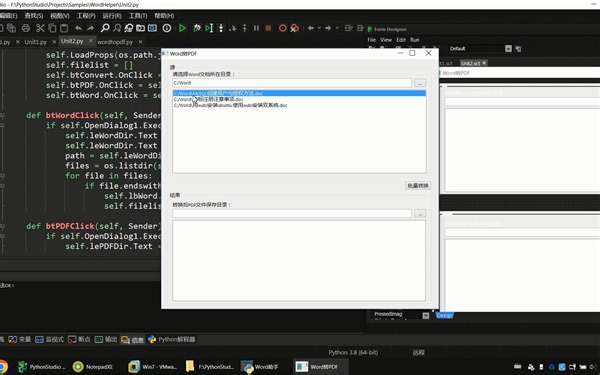Open the 视图(V) menu
The height and width of the screenshot is (375, 600).
coord(60,16)
